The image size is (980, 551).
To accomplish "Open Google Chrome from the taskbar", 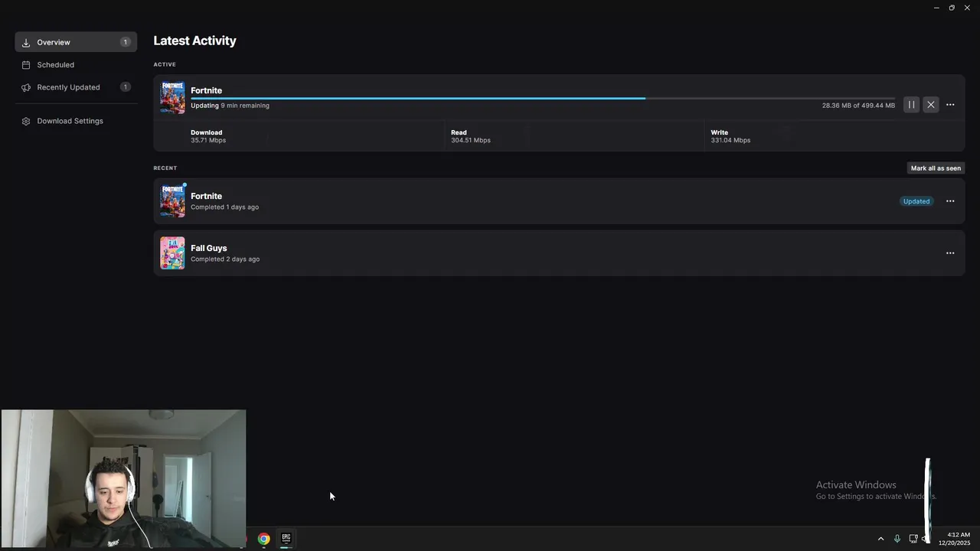I will 263,539.
